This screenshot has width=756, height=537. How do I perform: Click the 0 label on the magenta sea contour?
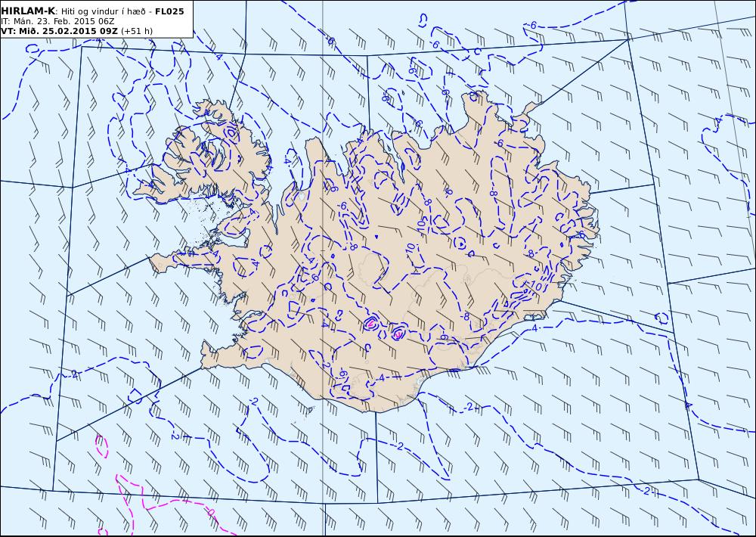(x=211, y=511)
